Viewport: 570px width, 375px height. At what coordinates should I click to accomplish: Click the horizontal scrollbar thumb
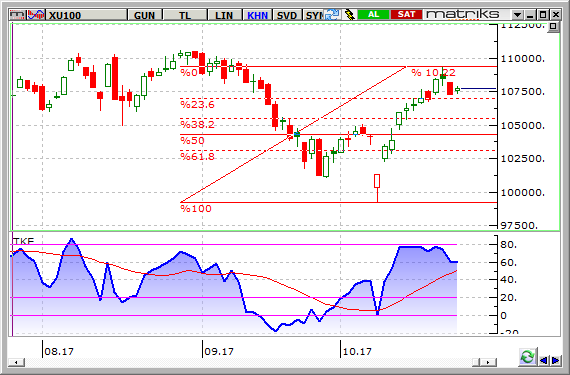click(477, 362)
